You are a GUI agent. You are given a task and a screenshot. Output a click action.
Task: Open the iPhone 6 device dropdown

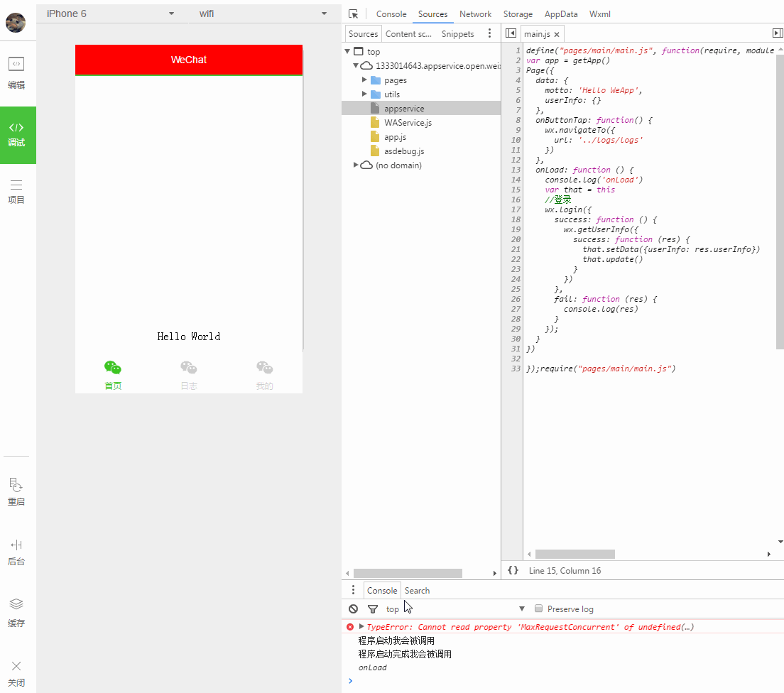(110, 13)
